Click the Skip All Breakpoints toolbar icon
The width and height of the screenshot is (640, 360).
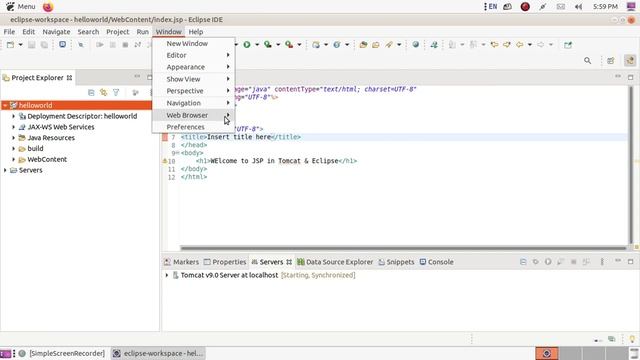click(81, 44)
